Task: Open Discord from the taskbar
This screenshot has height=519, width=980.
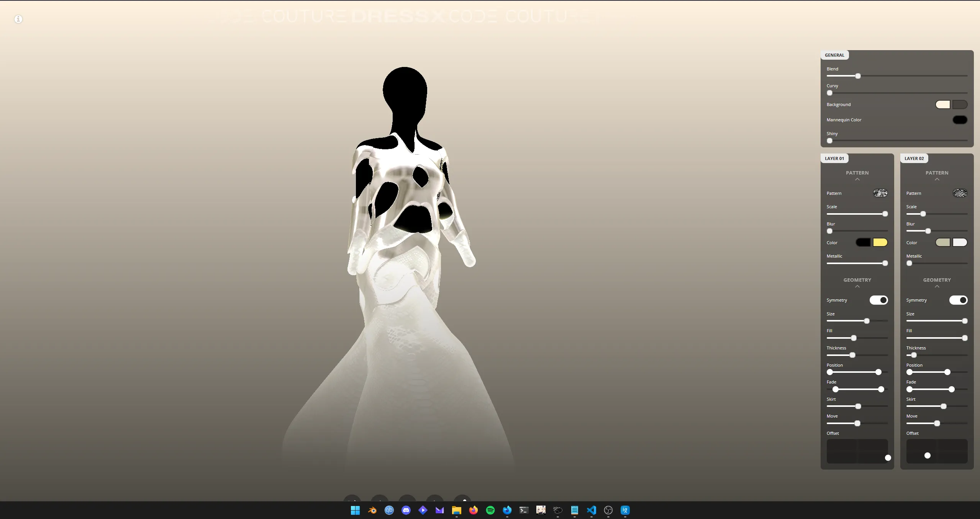Action: click(406, 510)
